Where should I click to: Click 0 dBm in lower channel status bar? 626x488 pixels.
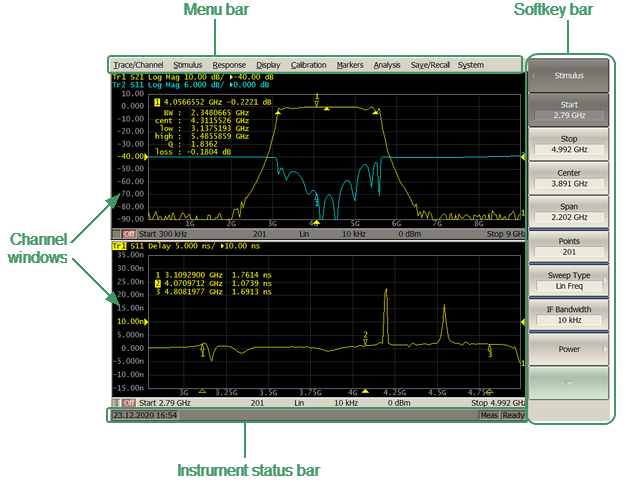coord(398,403)
